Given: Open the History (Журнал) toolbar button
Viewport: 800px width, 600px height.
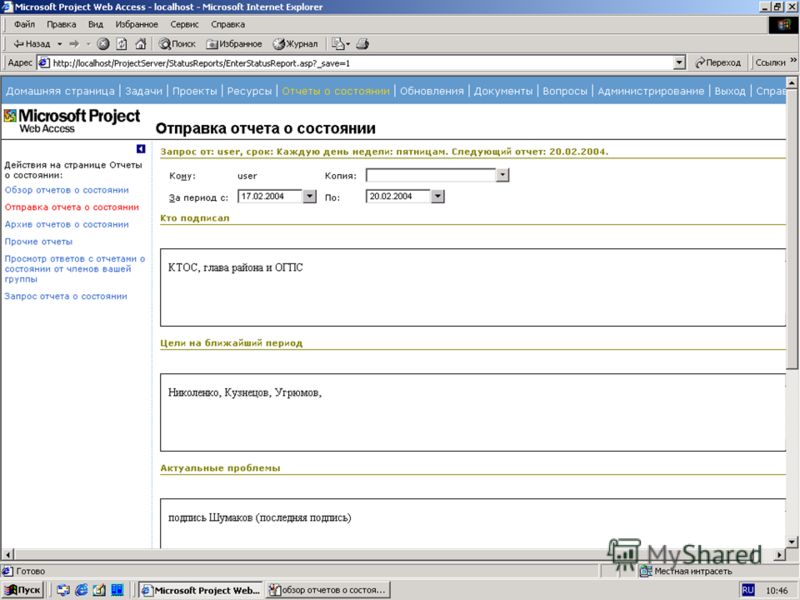Looking at the screenshot, I should [x=295, y=44].
